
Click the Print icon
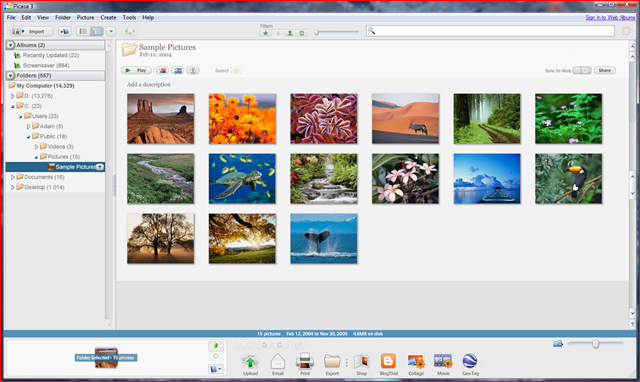(x=305, y=364)
